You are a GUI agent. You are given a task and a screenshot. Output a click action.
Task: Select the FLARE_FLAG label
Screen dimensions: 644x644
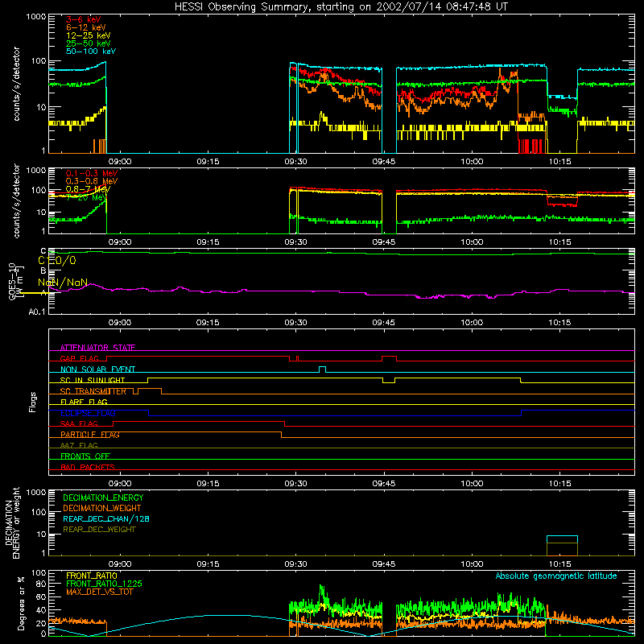point(84,402)
